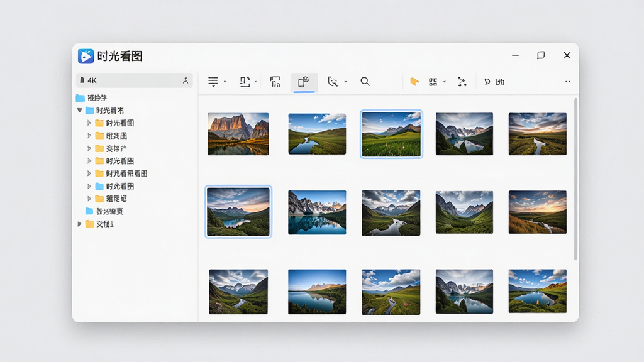Click the vertical scrollbar of thumbnail grid
Viewport: 644px width, 362px height.
pyautogui.click(x=575, y=179)
